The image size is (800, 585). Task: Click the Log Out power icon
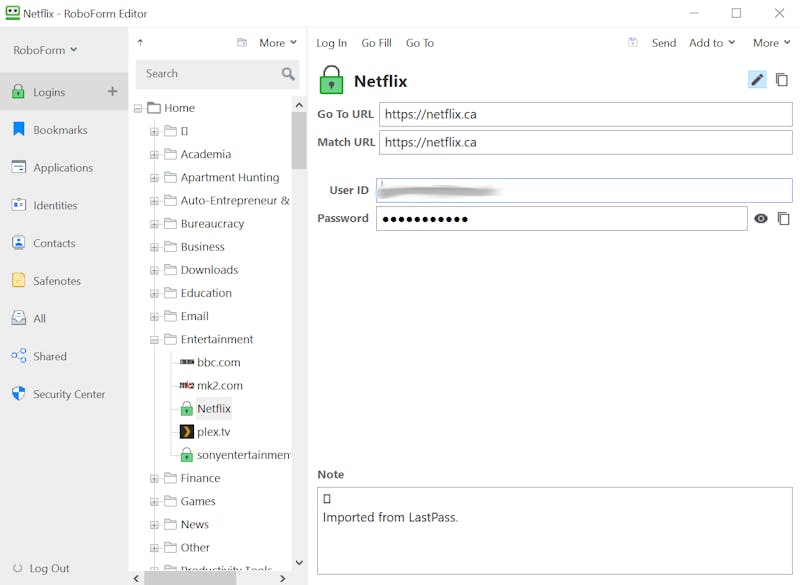click(x=17, y=568)
